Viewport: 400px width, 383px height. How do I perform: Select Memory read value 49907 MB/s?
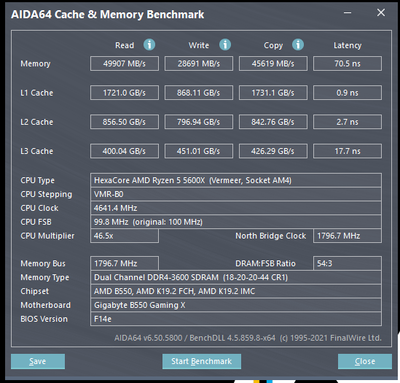(x=124, y=64)
